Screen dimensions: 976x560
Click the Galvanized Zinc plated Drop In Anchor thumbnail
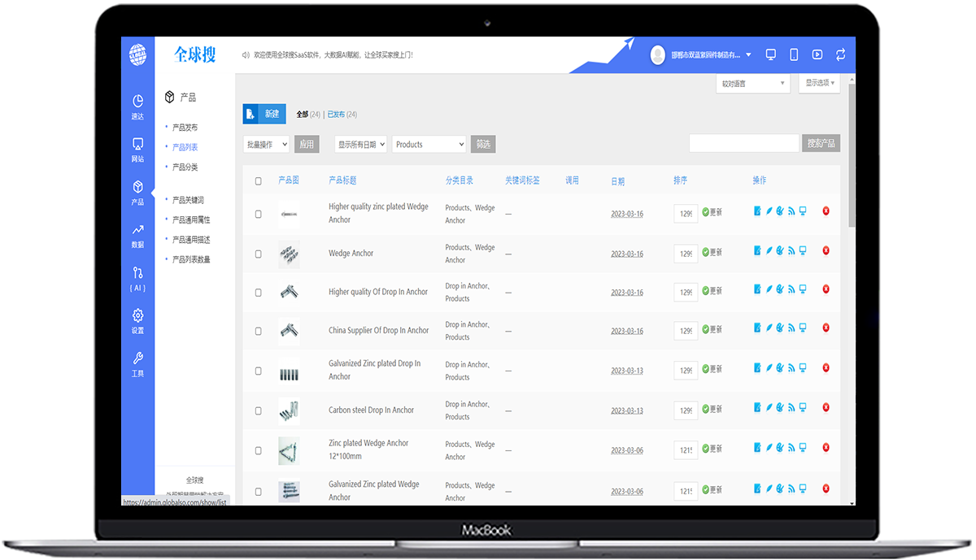pos(289,371)
